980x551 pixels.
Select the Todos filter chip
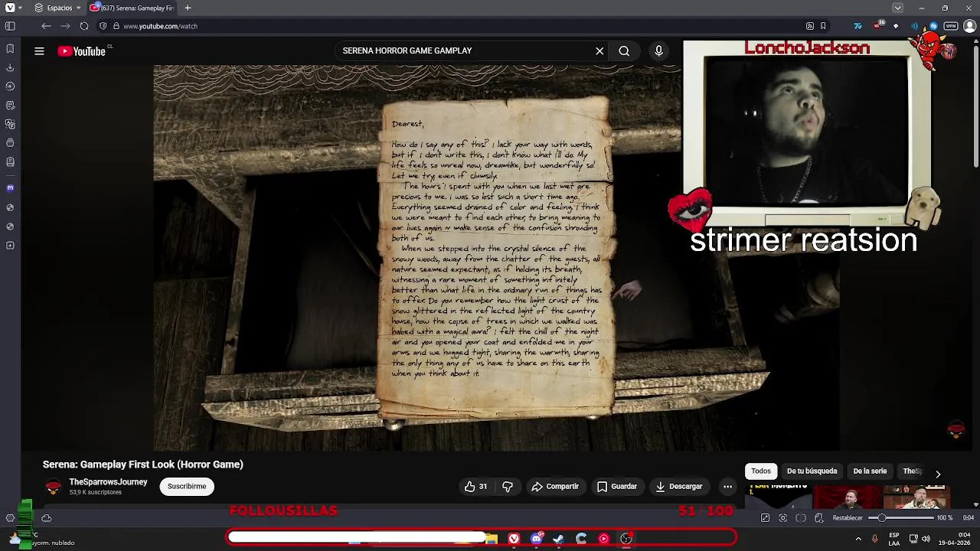(x=761, y=471)
